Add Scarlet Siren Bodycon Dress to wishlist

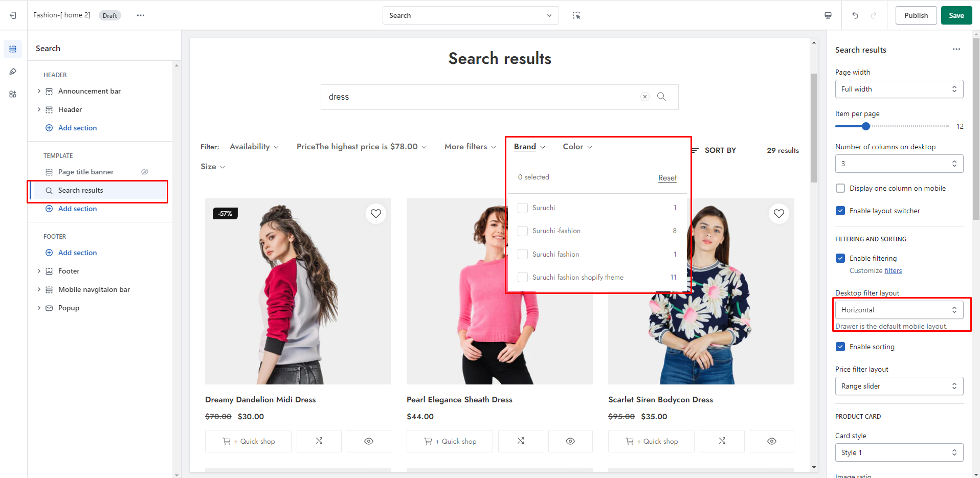pyautogui.click(x=779, y=214)
